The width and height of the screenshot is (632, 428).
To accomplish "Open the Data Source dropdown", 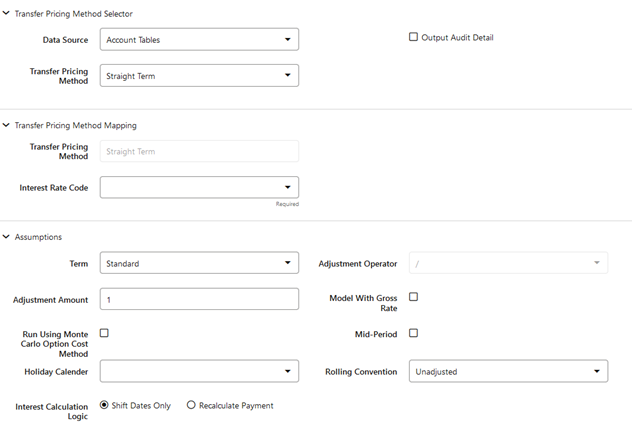I will coord(199,39).
